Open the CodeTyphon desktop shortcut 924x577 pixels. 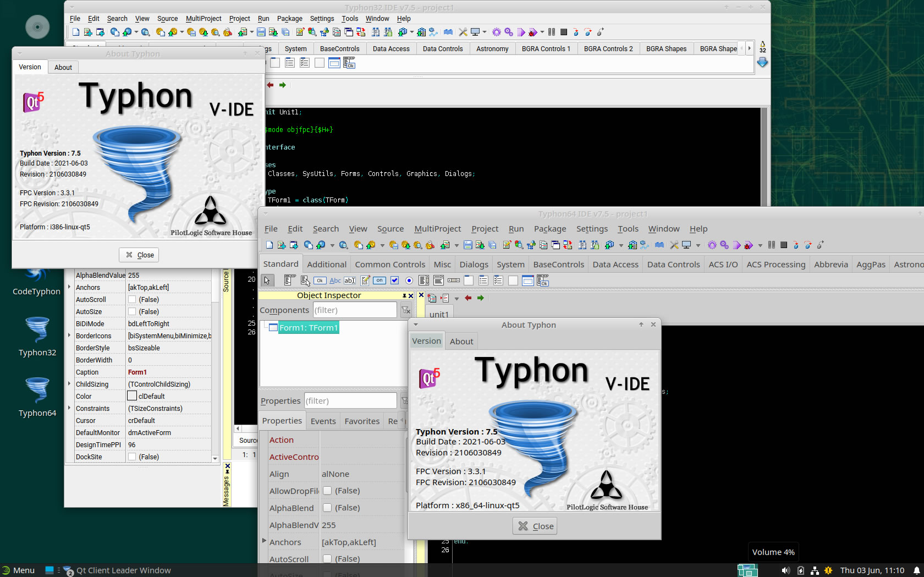pyautogui.click(x=37, y=282)
